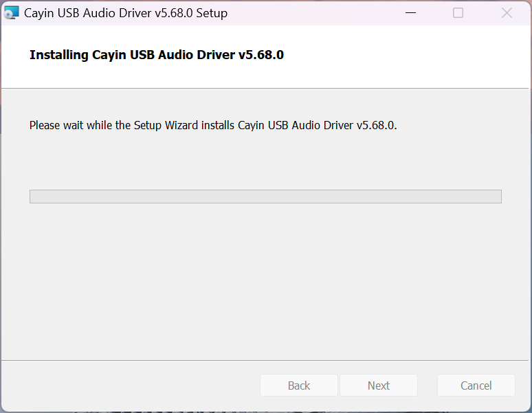Click the Back button
The height and width of the screenshot is (413, 532).
tap(298, 386)
